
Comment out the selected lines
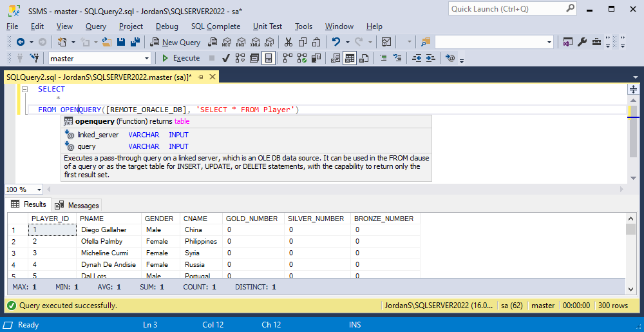click(x=383, y=59)
